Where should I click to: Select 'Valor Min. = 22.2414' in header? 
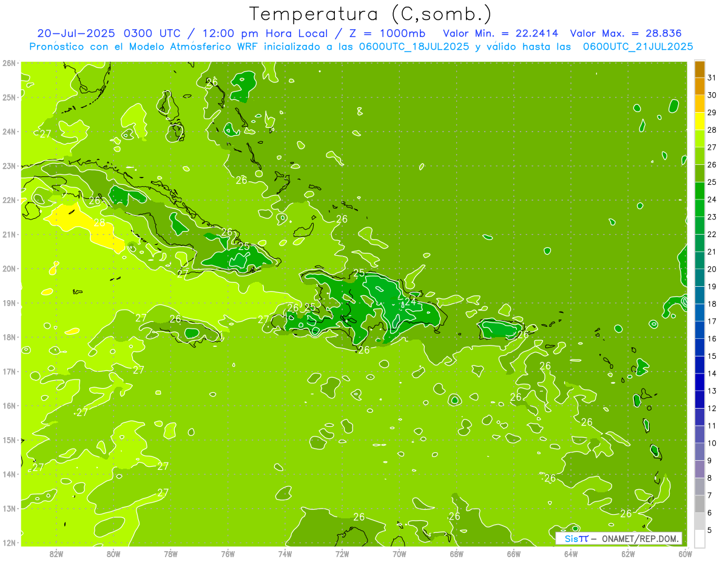point(501,33)
